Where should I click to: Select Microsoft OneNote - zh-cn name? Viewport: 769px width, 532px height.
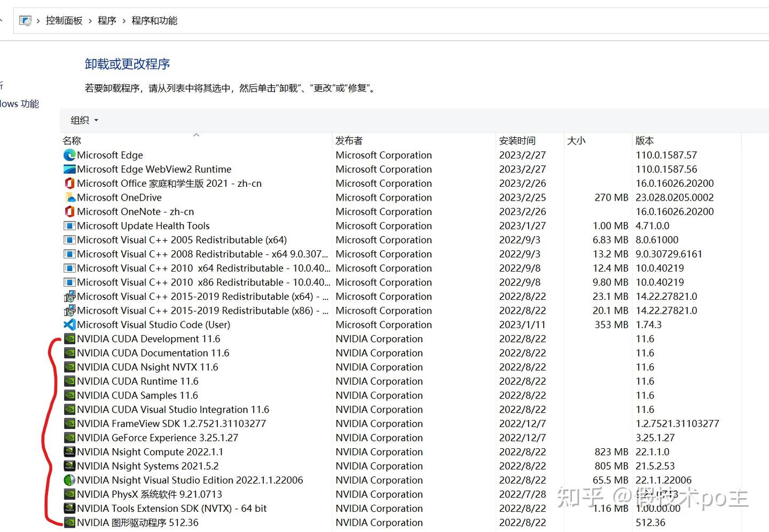136,212
